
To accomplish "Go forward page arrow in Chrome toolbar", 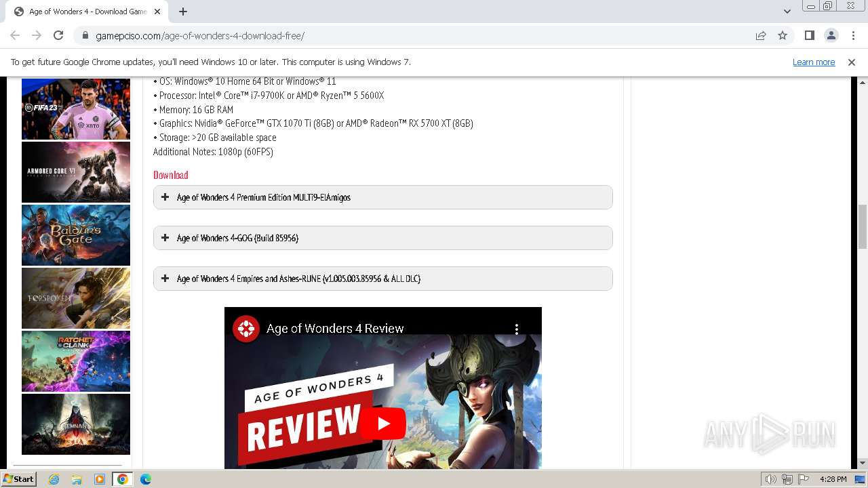I will 37,35.
